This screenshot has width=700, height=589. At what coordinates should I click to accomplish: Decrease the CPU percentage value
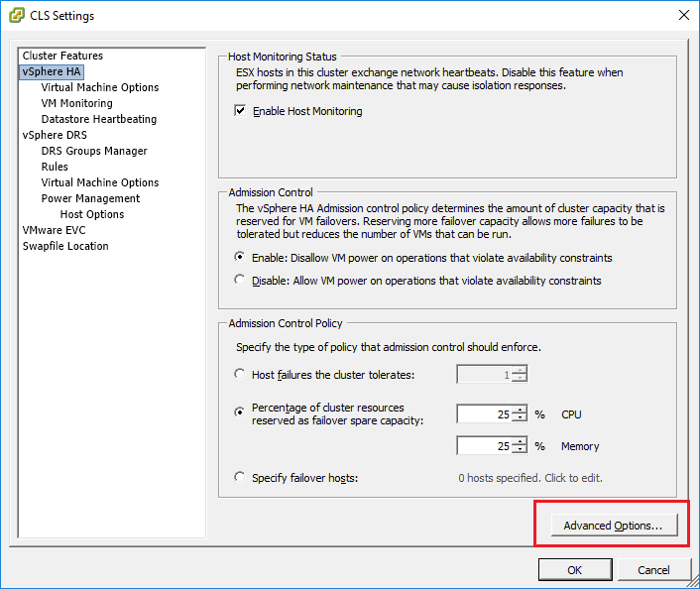pyautogui.click(x=520, y=418)
